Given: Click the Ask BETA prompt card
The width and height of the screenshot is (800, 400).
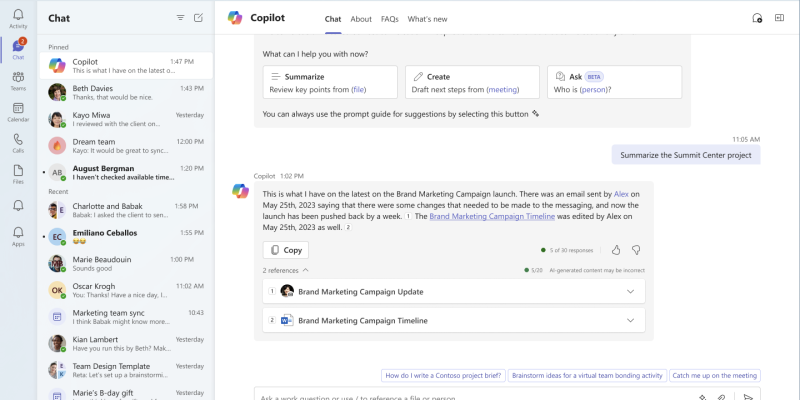Looking at the screenshot, I should (x=614, y=82).
